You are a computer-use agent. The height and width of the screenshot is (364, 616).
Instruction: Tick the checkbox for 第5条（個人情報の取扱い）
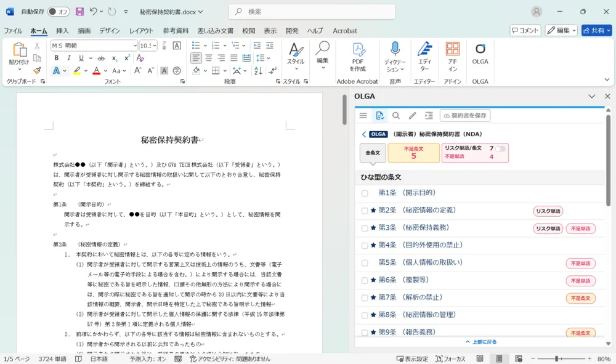(x=365, y=263)
